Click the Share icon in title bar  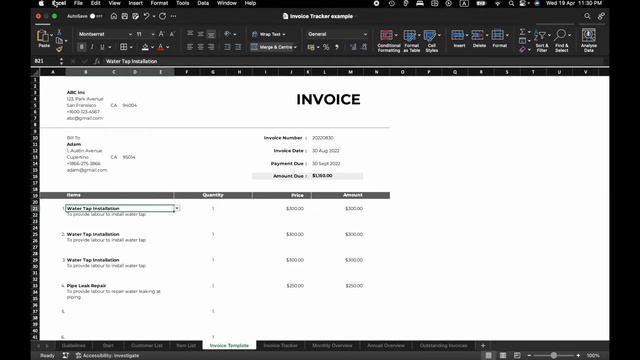pyautogui.click(x=601, y=16)
